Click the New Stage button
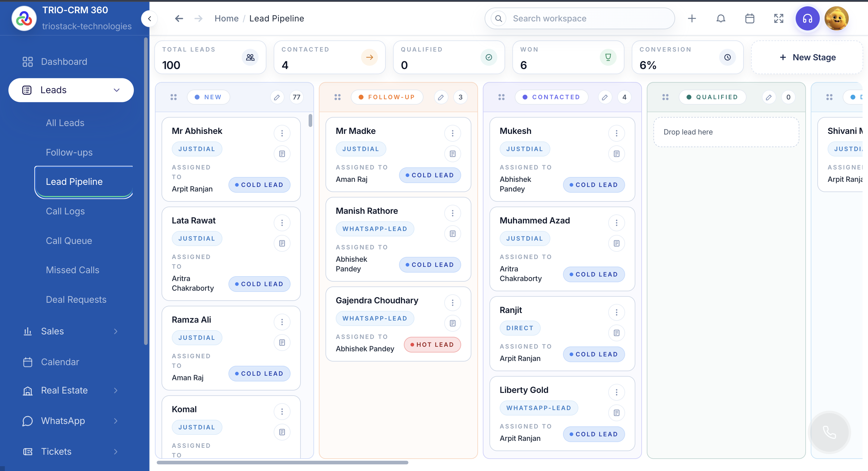The image size is (868, 471). [x=807, y=57]
